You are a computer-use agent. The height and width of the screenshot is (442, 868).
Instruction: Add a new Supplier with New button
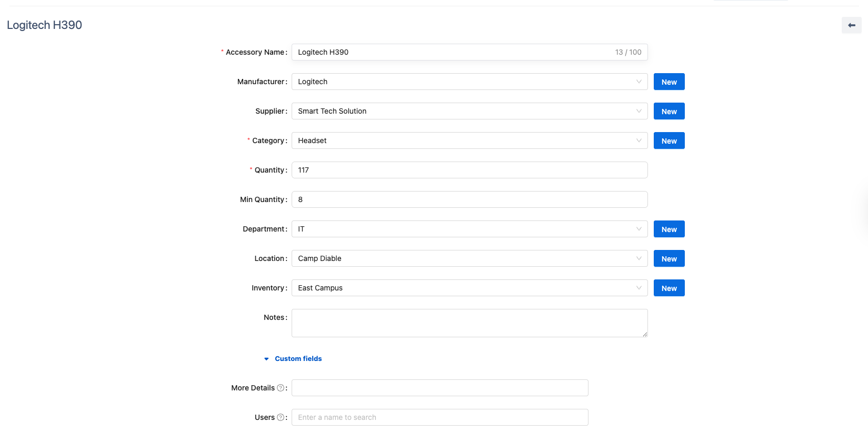pos(669,111)
